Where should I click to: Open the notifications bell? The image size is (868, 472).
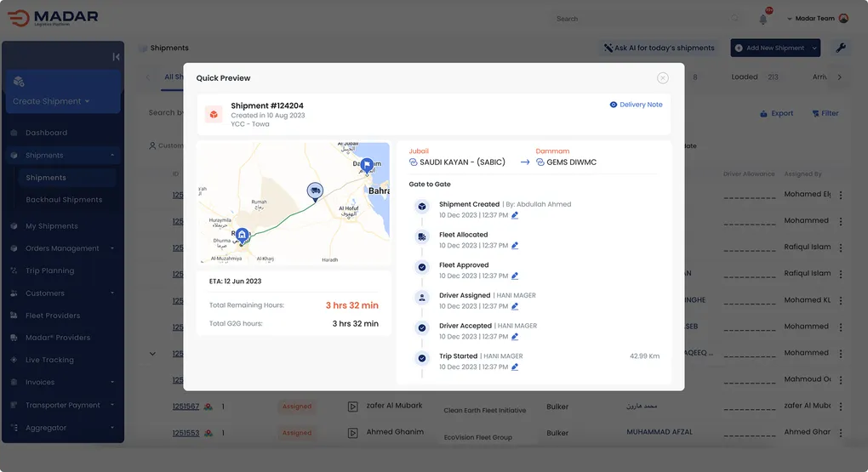(762, 19)
